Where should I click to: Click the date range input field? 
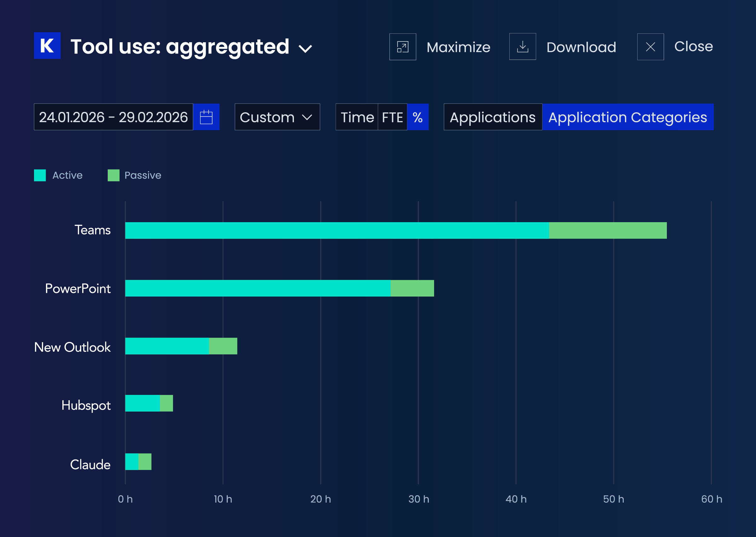pyautogui.click(x=113, y=117)
